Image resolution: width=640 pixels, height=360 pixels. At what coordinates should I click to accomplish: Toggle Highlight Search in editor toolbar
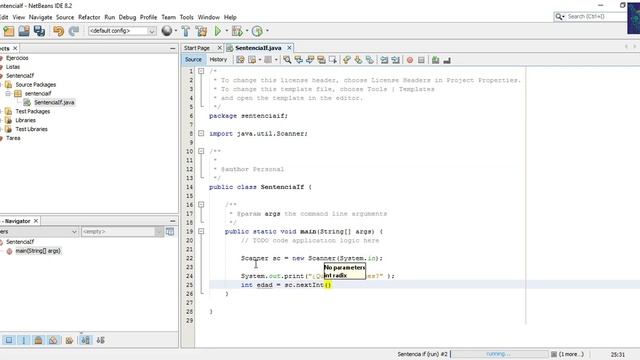322,60
